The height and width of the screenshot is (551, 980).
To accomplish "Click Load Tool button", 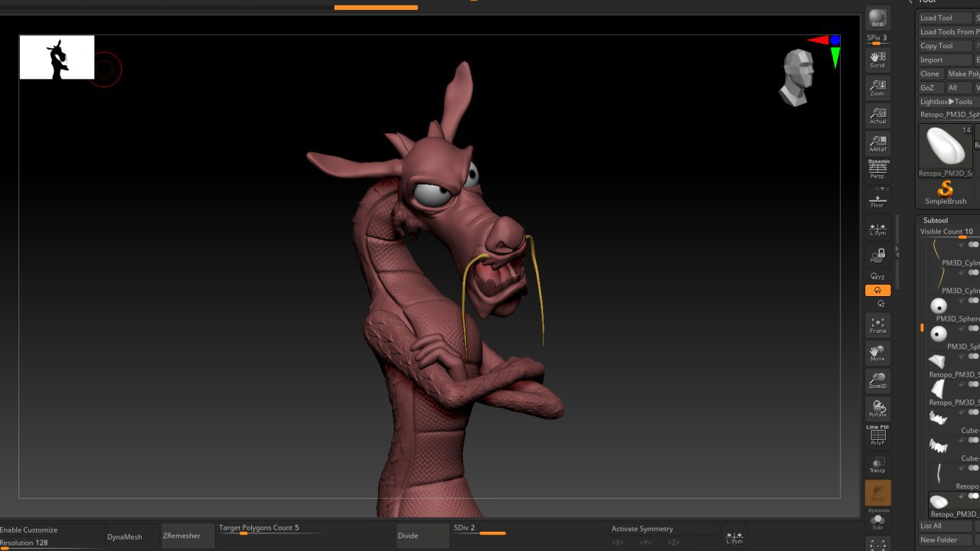I will 945,18.
